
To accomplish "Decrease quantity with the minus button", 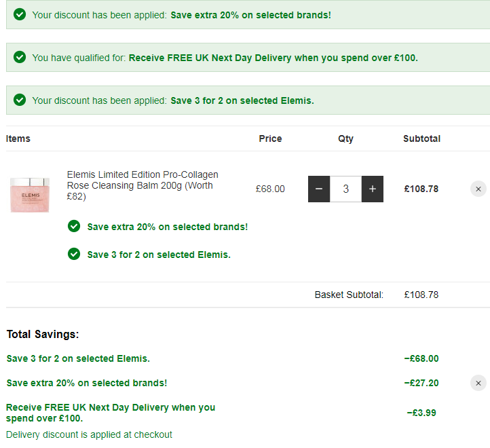I will pos(319,189).
